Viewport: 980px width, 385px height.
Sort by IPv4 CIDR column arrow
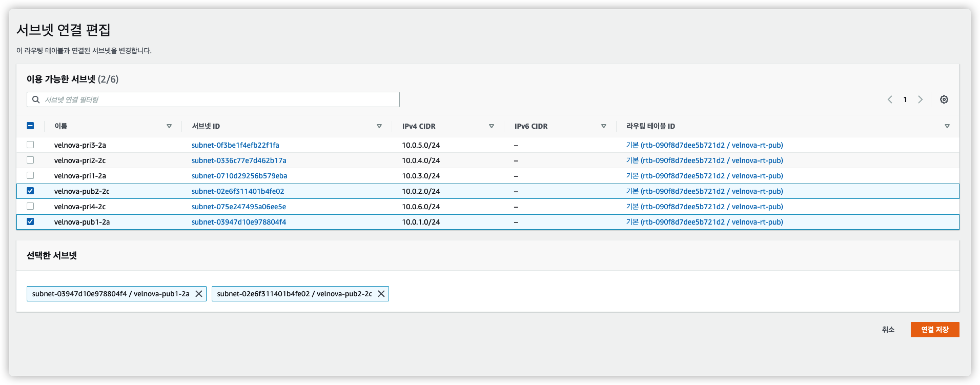[x=491, y=126]
